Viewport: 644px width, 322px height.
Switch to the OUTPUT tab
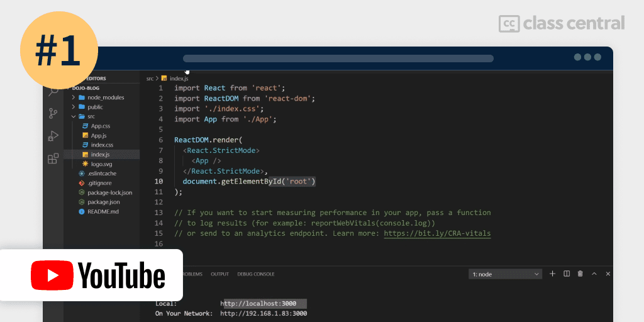(x=219, y=274)
